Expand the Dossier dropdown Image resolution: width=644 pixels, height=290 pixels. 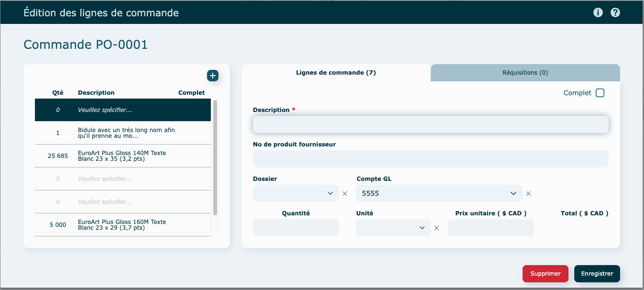(x=296, y=193)
